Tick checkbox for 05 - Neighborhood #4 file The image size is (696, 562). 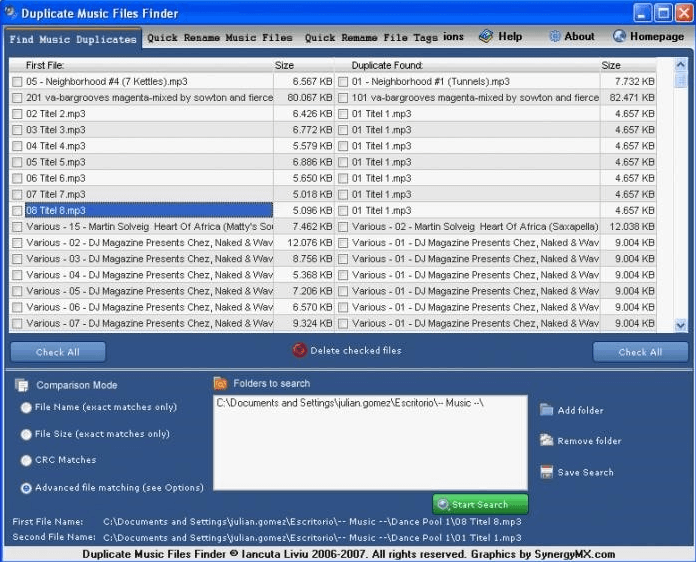17,82
